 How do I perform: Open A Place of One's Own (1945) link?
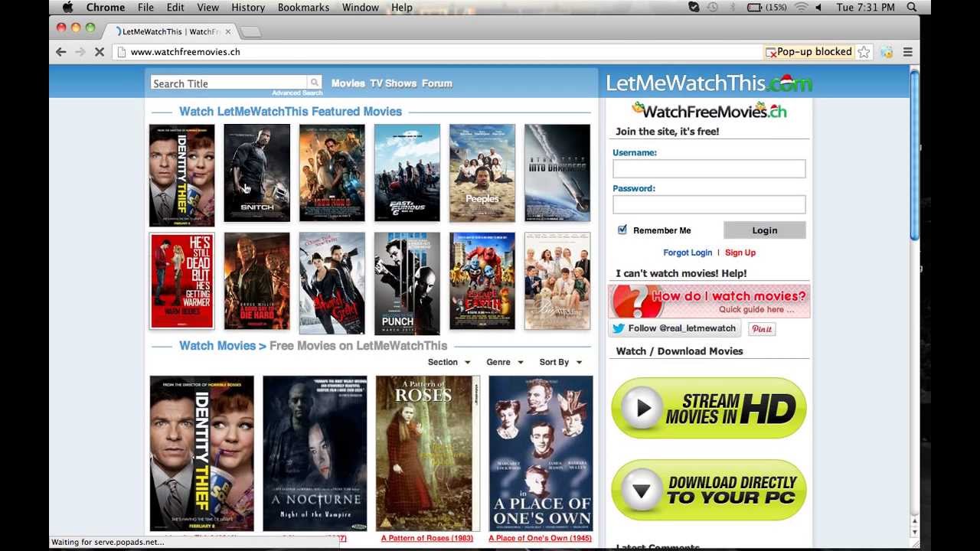[x=541, y=538]
